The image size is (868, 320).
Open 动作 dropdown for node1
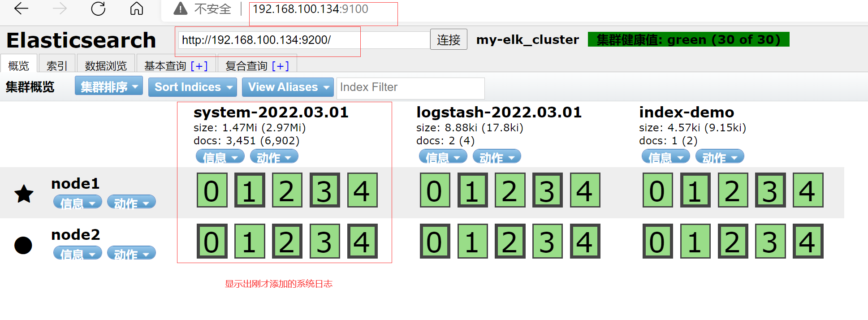[x=131, y=203]
